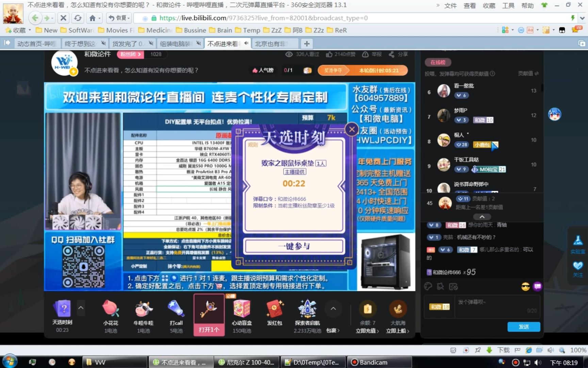Click the 发红包 red envelope icon
The image size is (588, 368).
click(275, 313)
